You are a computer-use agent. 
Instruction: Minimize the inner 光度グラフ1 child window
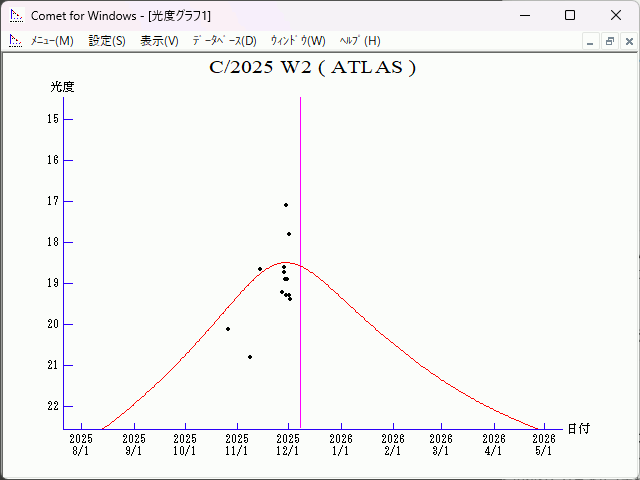(x=591, y=42)
